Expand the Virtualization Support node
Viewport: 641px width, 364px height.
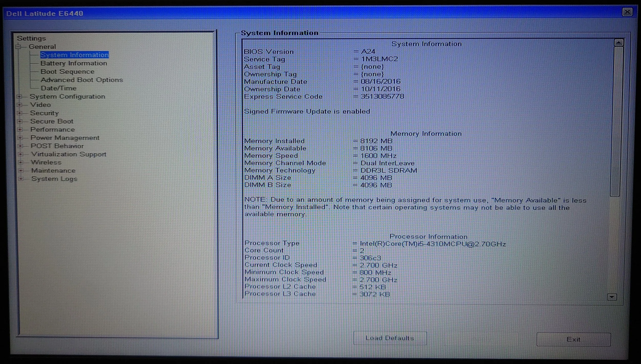click(21, 154)
